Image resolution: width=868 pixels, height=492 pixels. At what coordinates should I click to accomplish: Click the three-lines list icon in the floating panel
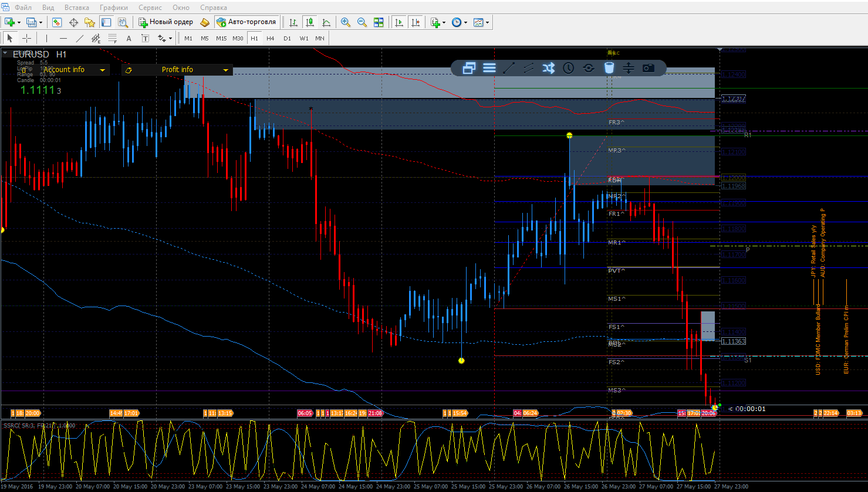(x=489, y=68)
